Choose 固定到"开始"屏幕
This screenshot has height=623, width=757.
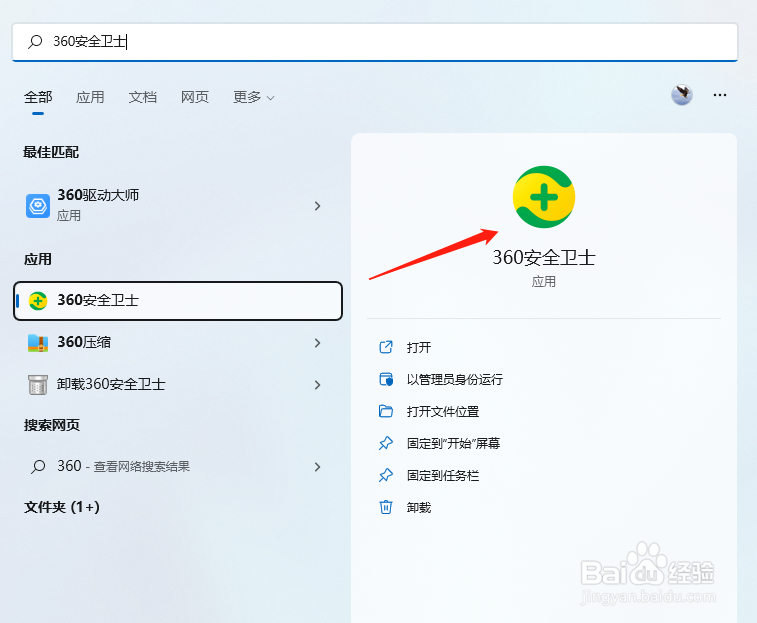click(453, 443)
